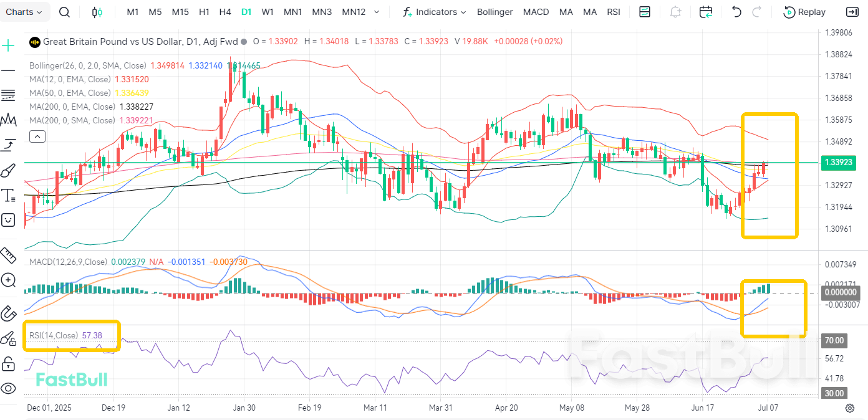Select the brush drawing tool
Viewport: 868px width, 420px height.
(8, 170)
